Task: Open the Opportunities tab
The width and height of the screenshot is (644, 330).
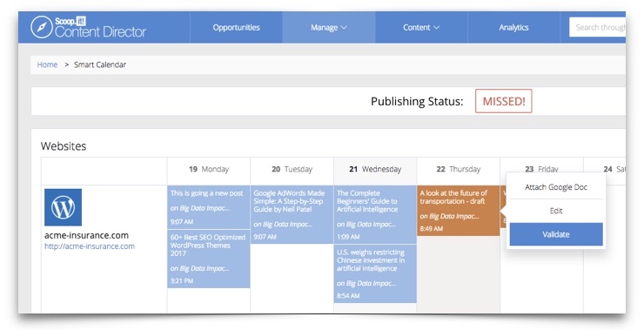Action: point(236,28)
